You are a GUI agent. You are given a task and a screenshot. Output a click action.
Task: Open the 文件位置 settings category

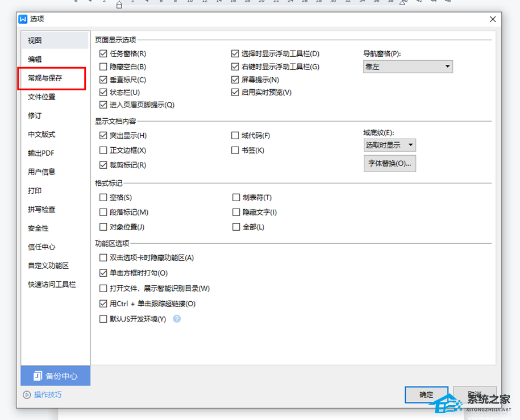tap(55, 97)
